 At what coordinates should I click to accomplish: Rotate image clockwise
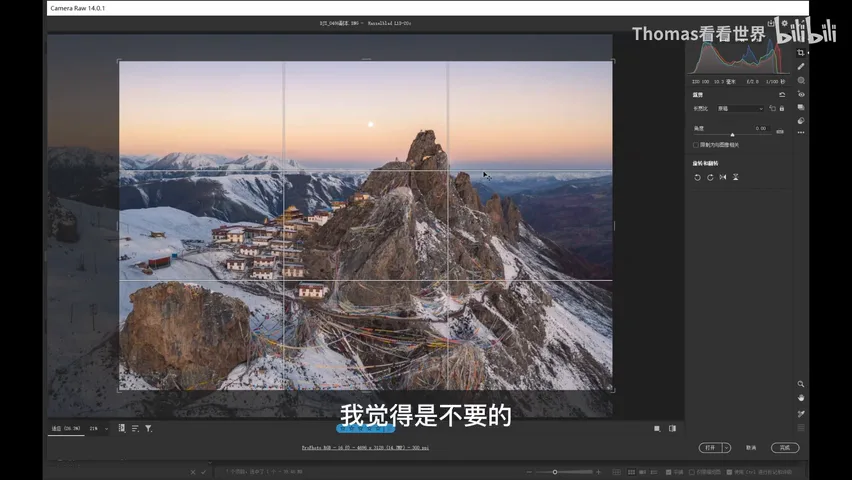pos(710,177)
